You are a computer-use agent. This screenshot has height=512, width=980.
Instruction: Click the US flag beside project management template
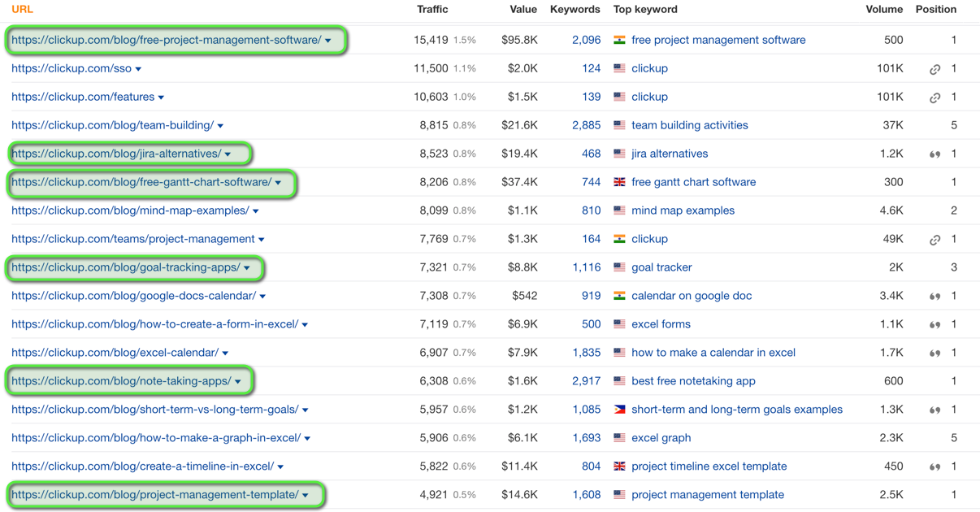[x=619, y=495]
